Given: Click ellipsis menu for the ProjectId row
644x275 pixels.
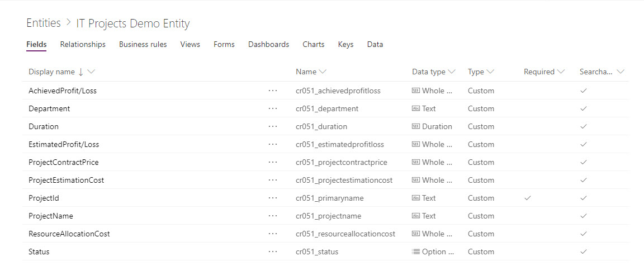Looking at the screenshot, I should (273, 198).
